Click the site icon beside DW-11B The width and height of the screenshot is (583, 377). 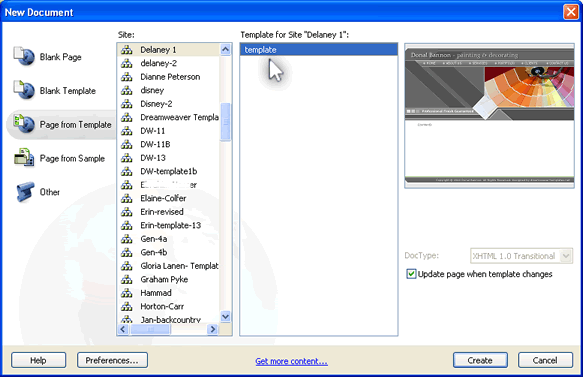[127, 144]
